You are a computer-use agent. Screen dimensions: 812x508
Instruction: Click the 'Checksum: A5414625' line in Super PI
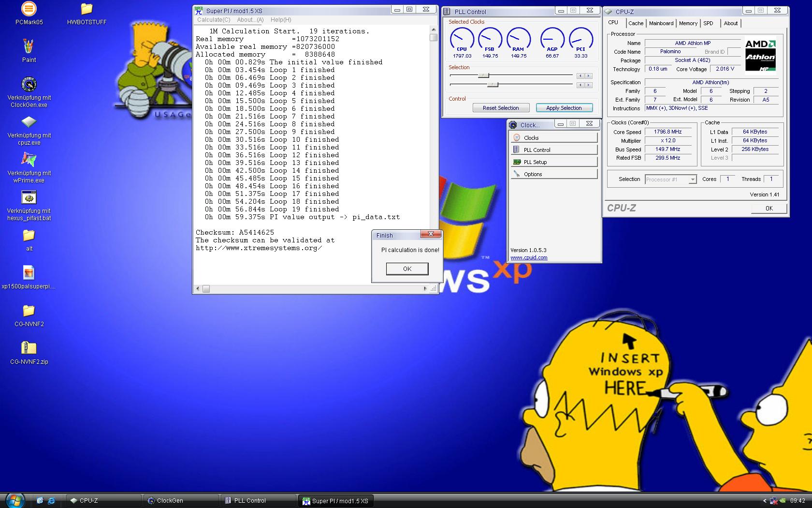pyautogui.click(x=235, y=232)
